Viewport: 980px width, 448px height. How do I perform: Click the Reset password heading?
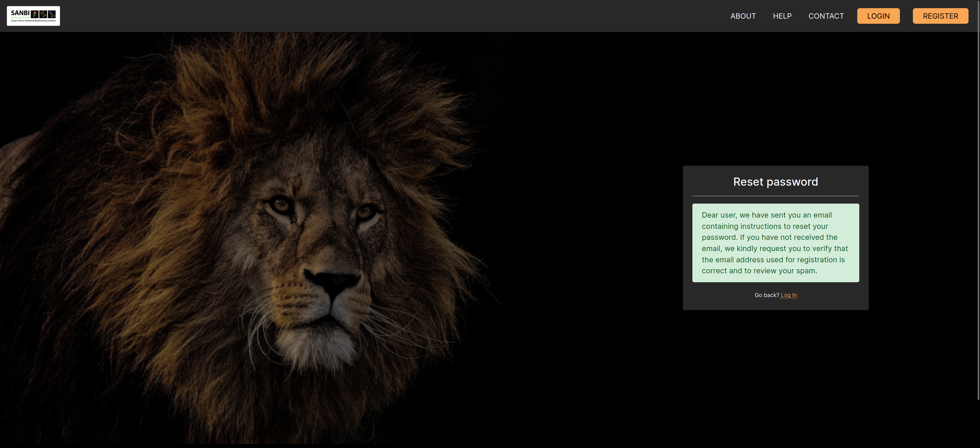(x=775, y=182)
